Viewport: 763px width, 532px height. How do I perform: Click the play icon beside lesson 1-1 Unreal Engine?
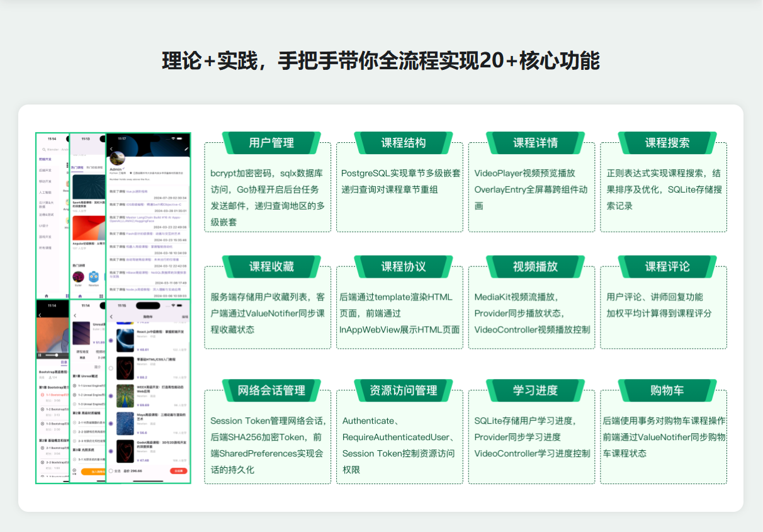76,385
